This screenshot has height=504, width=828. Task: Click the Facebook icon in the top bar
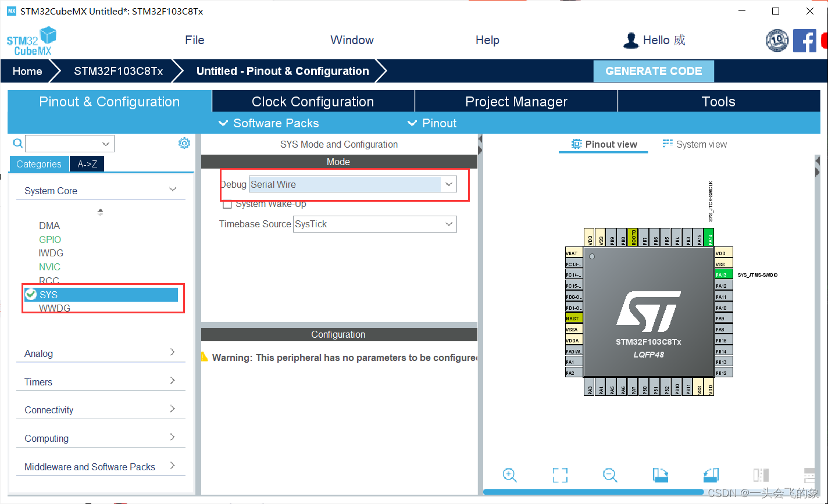(805, 41)
